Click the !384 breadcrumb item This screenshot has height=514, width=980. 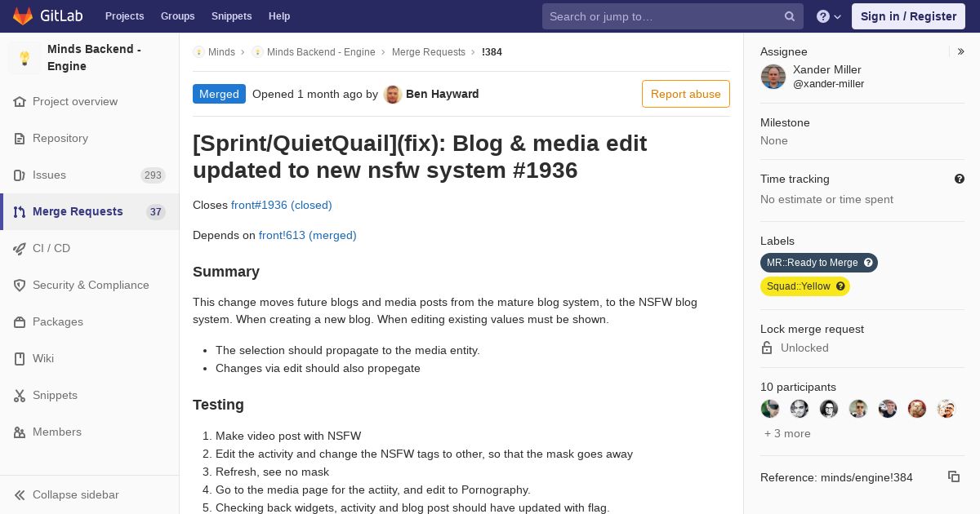point(492,51)
